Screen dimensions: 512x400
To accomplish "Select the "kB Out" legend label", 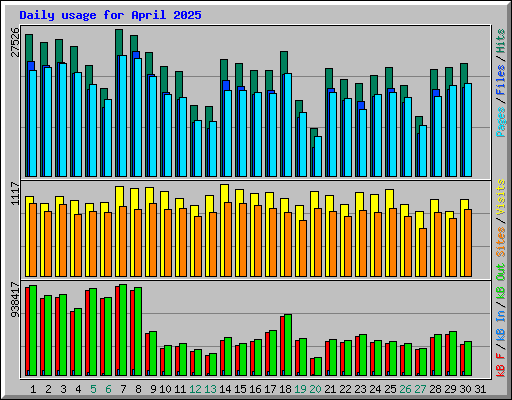I will [x=501, y=282].
